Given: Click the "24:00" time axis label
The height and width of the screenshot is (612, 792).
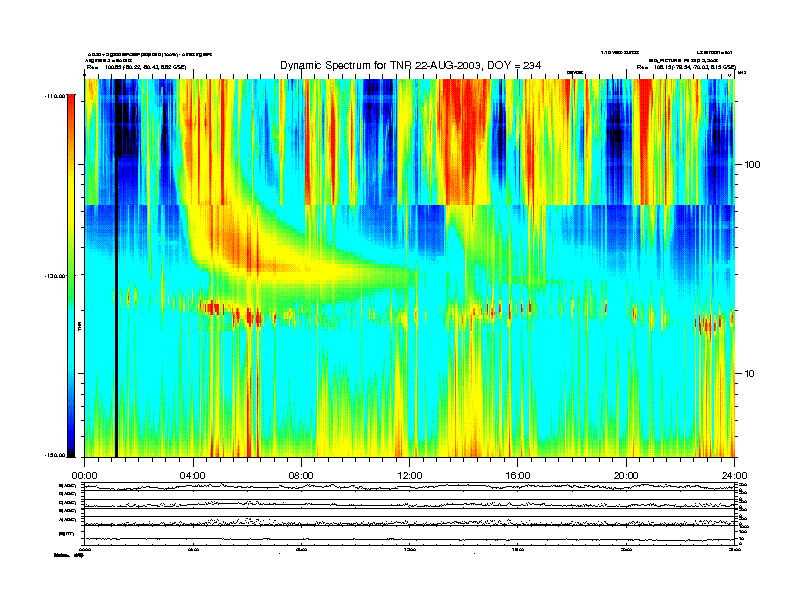Looking at the screenshot, I should click(x=734, y=476).
